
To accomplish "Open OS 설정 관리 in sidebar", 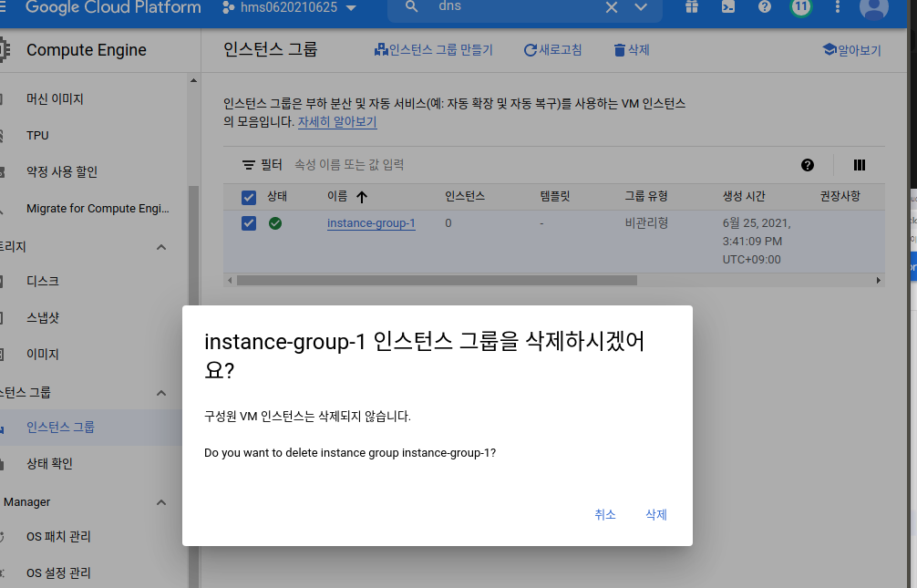I will coord(58,573).
